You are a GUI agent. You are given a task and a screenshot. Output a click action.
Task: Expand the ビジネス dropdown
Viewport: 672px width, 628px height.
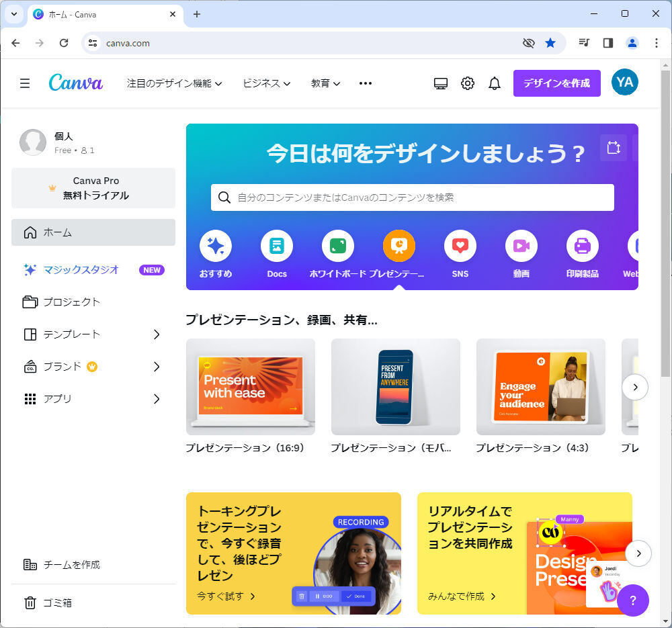(x=267, y=83)
